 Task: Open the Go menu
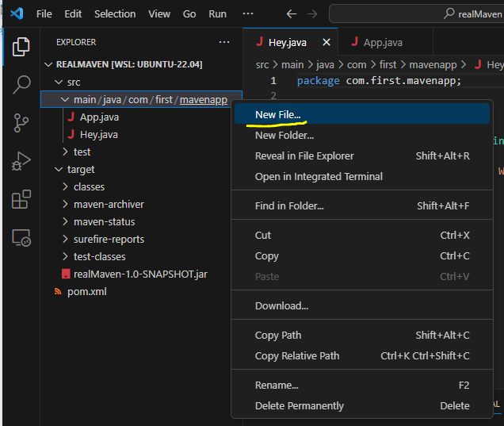click(189, 13)
